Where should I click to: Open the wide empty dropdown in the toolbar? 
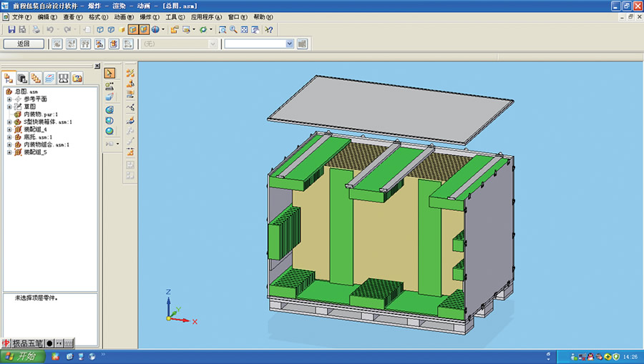point(290,44)
